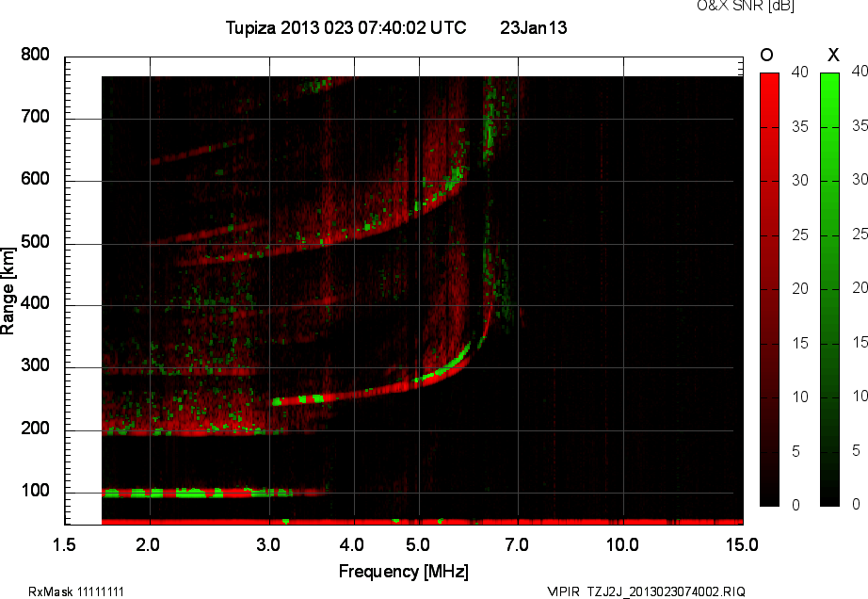Click the 200 km range tick label

pos(35,428)
